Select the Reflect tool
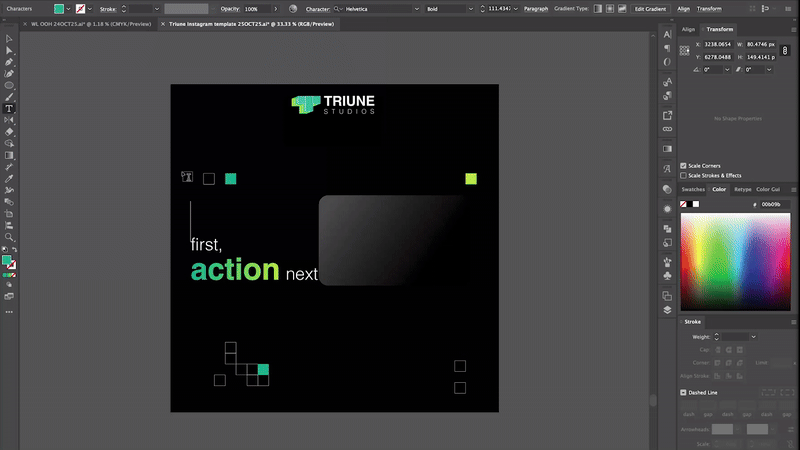The height and width of the screenshot is (450, 800). point(9,120)
